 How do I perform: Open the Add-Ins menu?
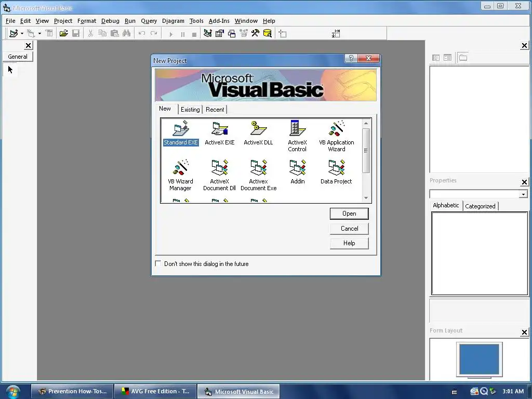tap(219, 21)
